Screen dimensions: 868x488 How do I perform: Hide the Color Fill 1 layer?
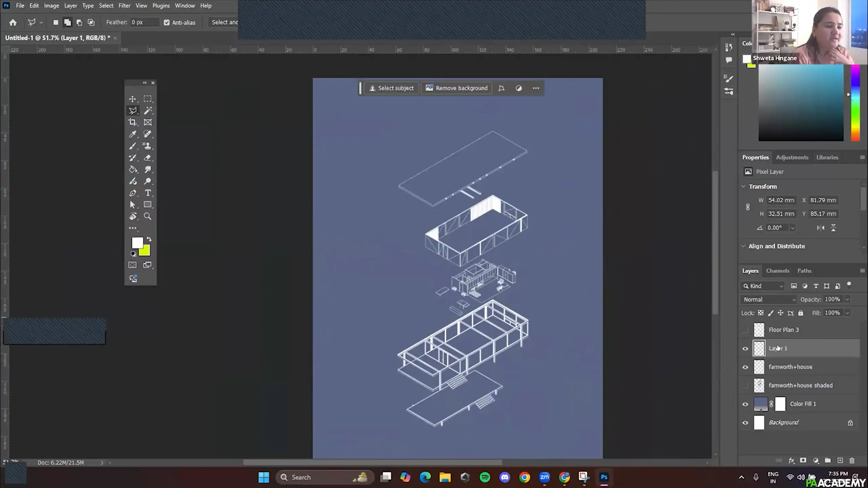745,404
